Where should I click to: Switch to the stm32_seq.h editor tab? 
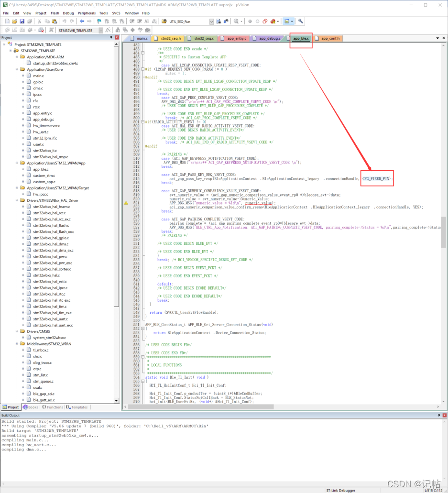pyautogui.click(x=168, y=38)
